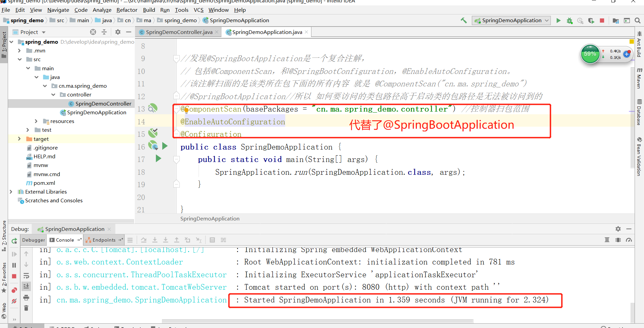Viewport: 644px width, 328px height.
Task: Toggle the Bean Validation tool window
Action: coord(639,156)
